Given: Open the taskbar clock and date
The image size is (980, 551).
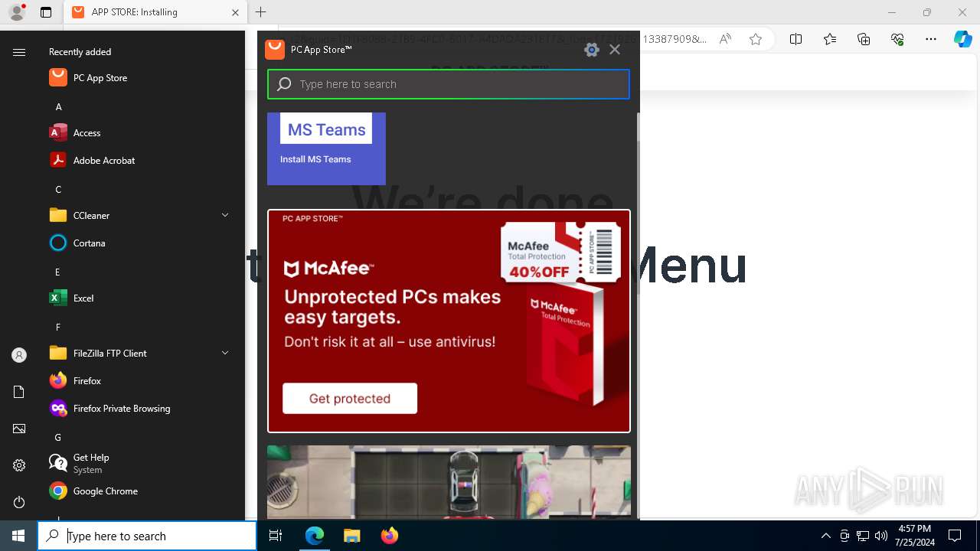Looking at the screenshot, I should pyautogui.click(x=915, y=536).
